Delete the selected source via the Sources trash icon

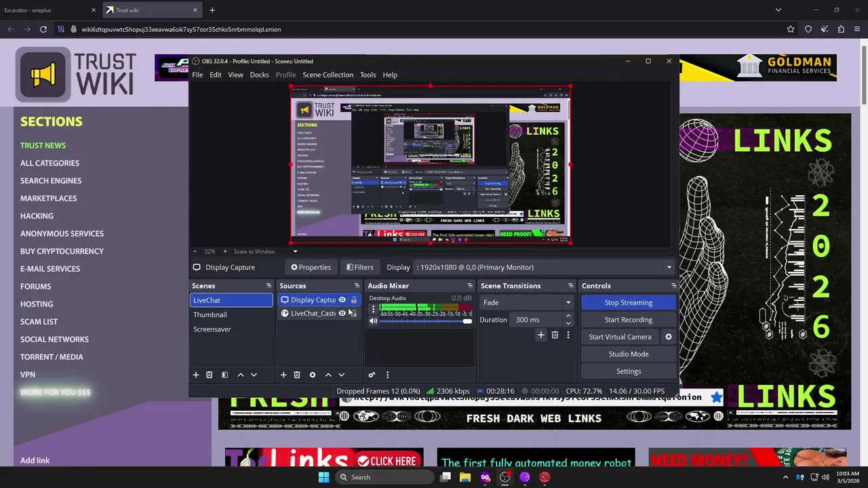tap(297, 375)
